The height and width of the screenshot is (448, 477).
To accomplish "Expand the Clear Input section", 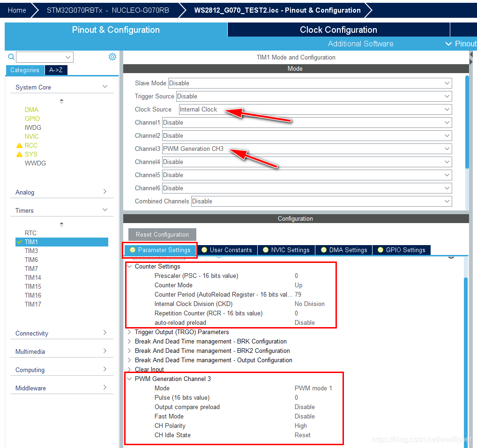I will click(x=130, y=369).
